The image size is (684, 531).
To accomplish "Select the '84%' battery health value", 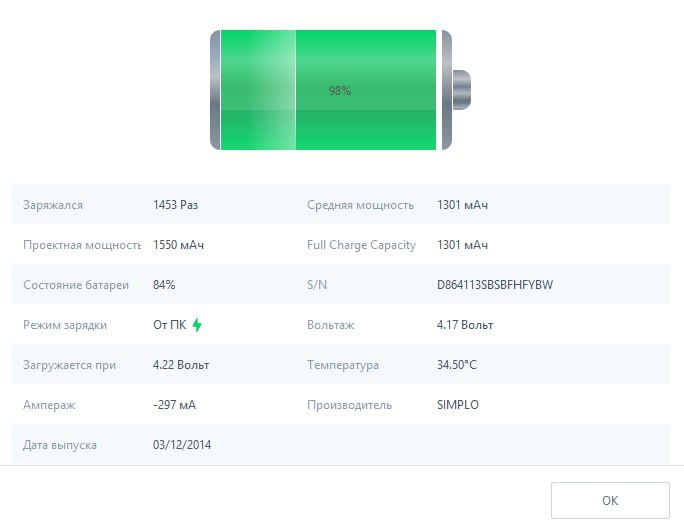I will coord(164,285).
